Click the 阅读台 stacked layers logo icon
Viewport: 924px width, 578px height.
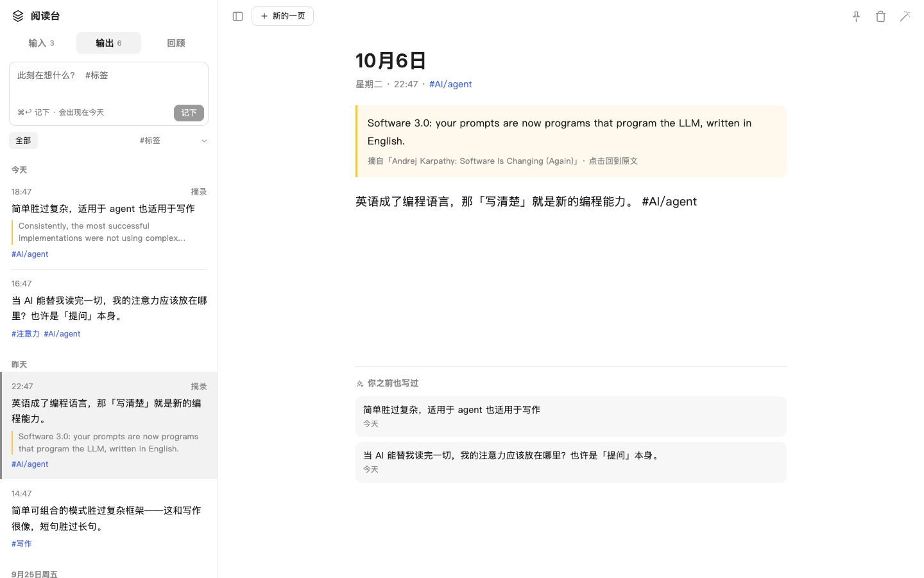(x=18, y=16)
